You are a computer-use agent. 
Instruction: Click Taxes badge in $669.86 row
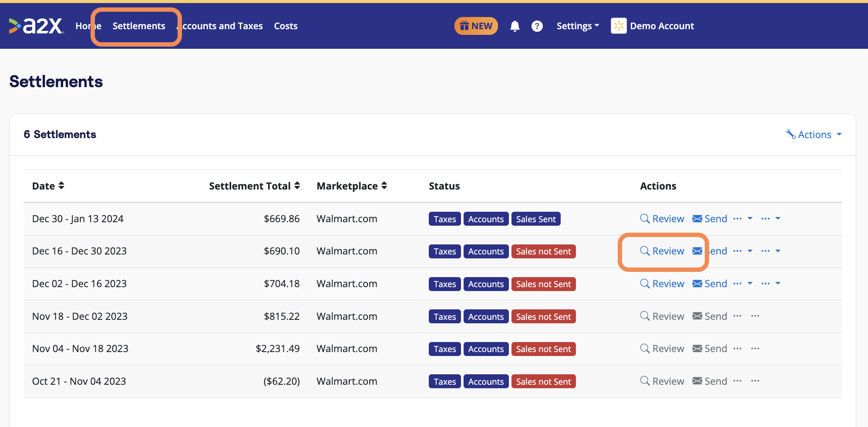click(x=444, y=219)
